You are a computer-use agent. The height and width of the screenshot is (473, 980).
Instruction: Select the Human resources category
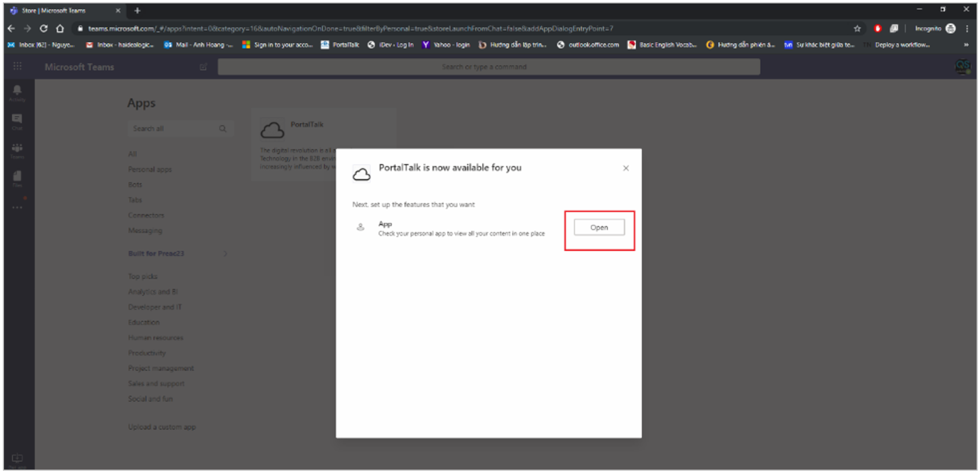click(x=156, y=338)
